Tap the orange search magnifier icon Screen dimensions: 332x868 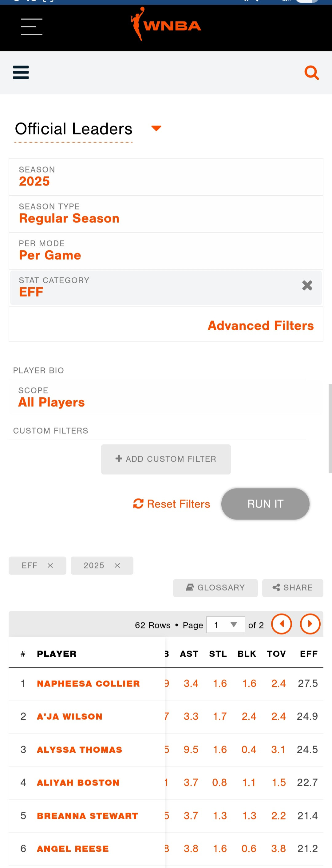pos(311,73)
